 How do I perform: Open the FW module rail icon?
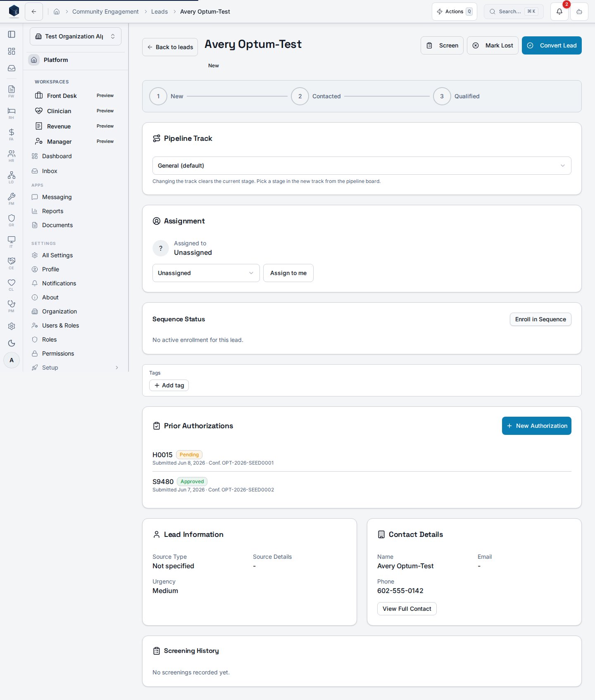(12, 91)
